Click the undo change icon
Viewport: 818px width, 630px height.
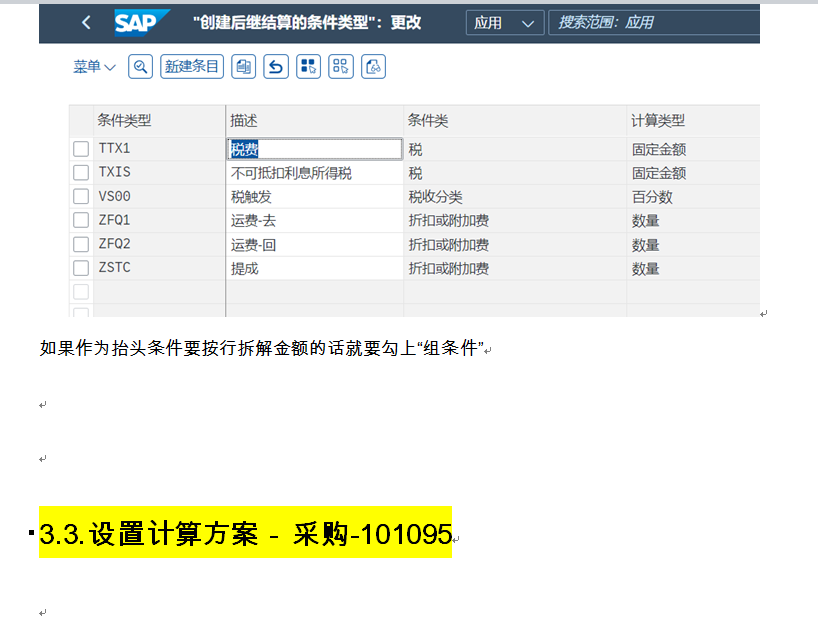tap(276, 67)
